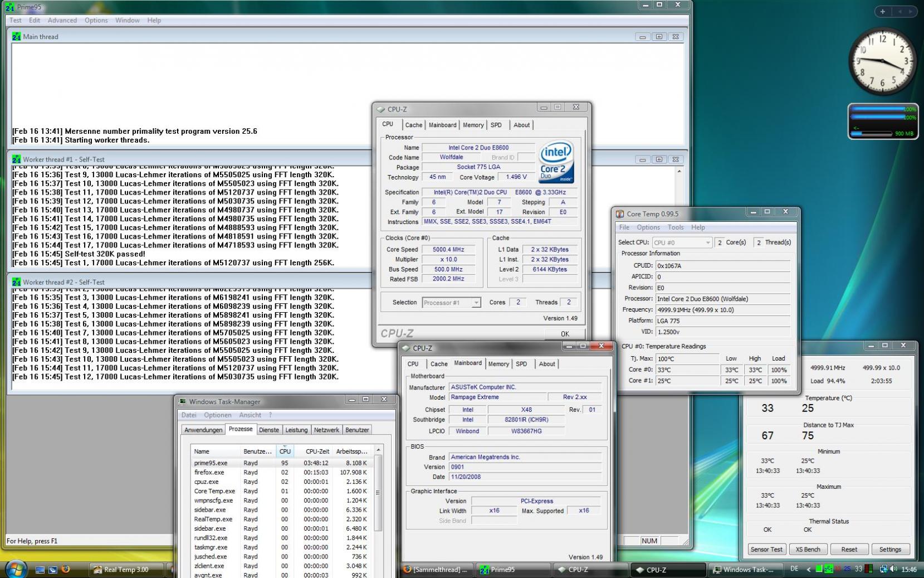924x578 pixels.
Task: Click OK in the CPU-Z window
Action: click(x=565, y=334)
